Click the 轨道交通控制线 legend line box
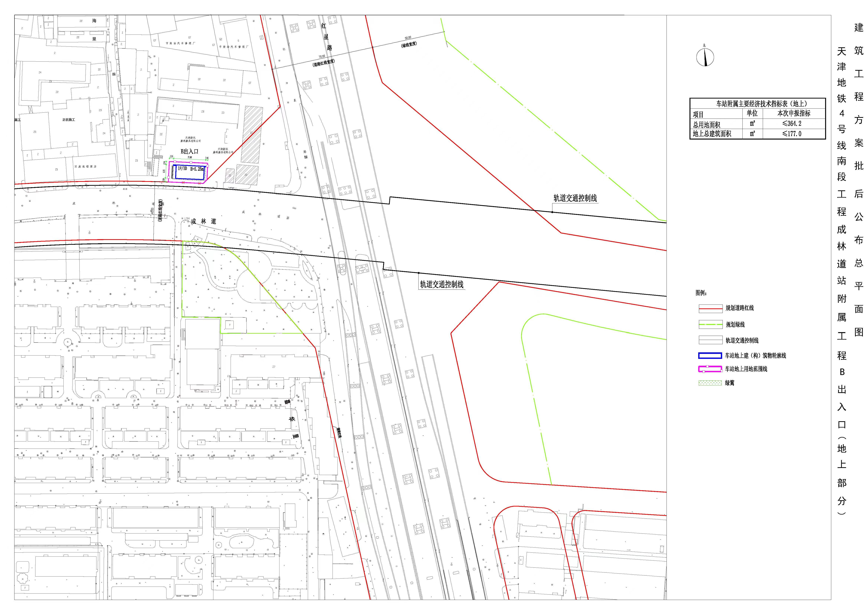This screenshot has width=868, height=614. pos(710,340)
